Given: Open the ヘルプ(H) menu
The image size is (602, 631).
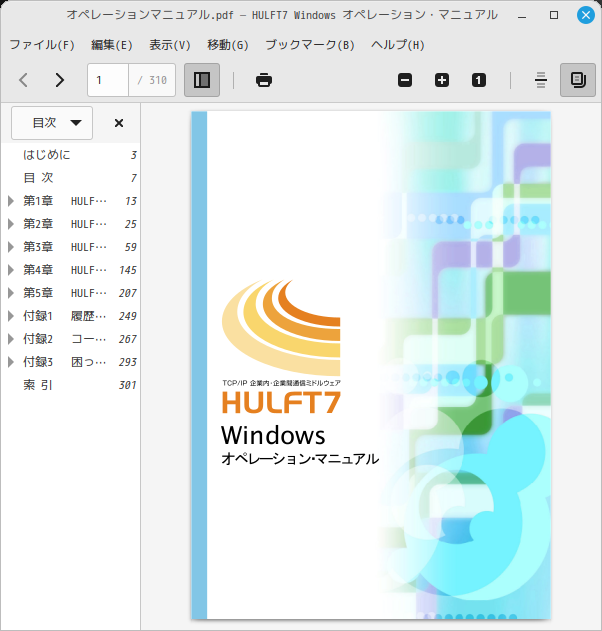Looking at the screenshot, I should click(x=398, y=45).
